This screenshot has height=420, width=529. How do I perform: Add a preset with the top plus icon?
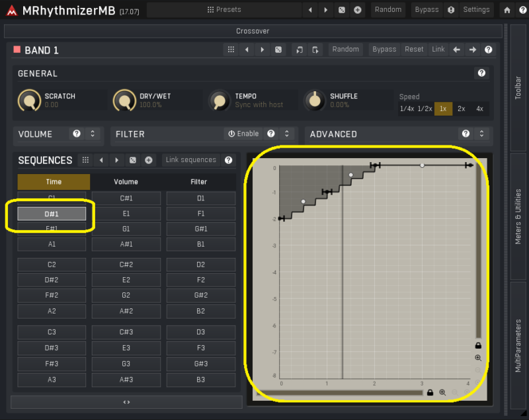pos(358,10)
